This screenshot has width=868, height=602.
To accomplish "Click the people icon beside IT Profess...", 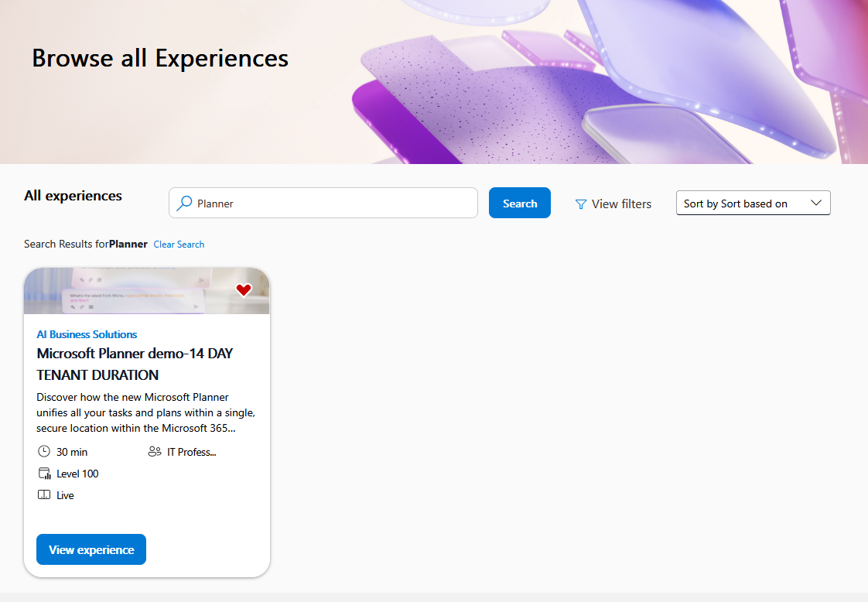I will [x=155, y=452].
